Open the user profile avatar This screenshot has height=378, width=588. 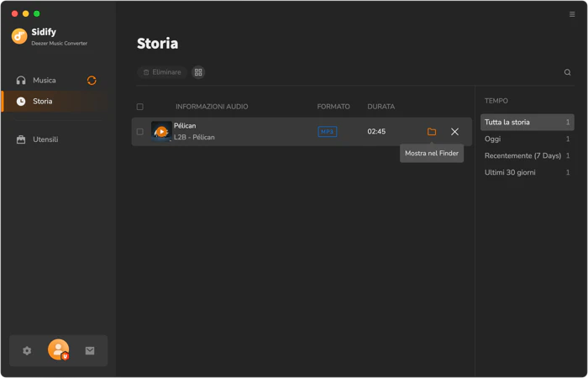(x=59, y=350)
